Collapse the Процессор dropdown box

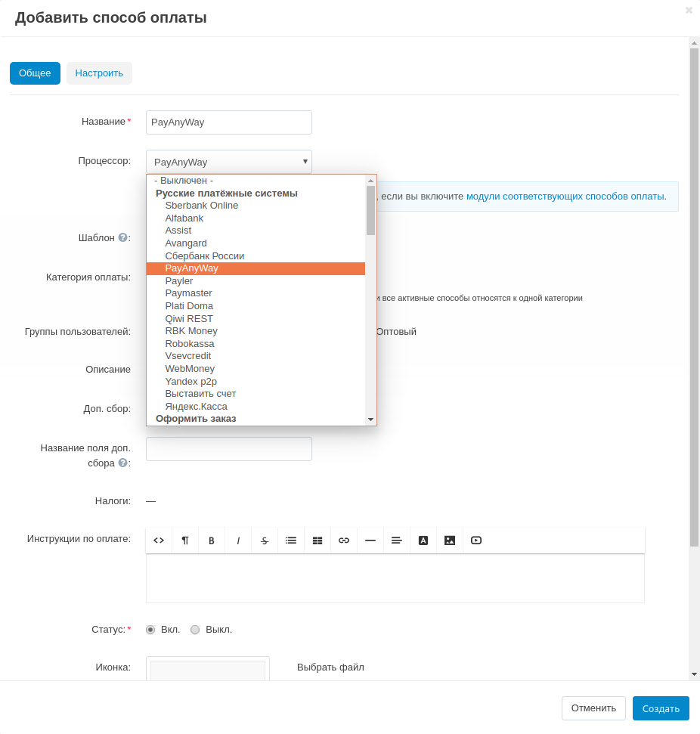(228, 162)
